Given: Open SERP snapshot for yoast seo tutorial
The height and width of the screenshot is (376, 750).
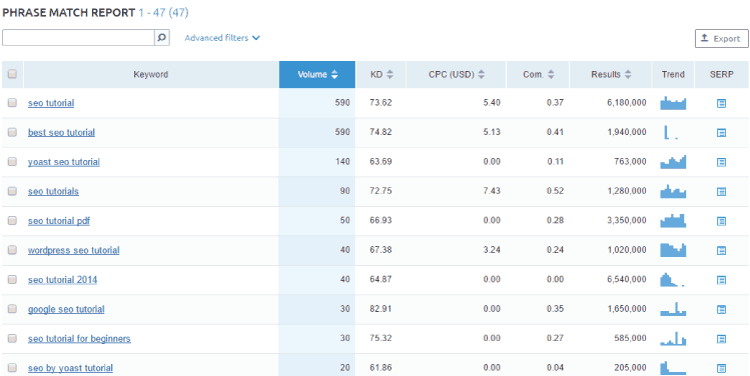Looking at the screenshot, I should click(x=721, y=162).
